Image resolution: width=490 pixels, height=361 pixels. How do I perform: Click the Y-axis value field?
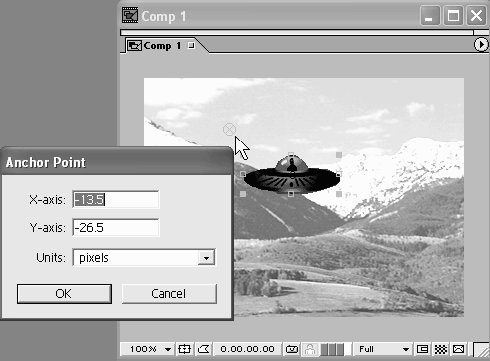(116, 228)
